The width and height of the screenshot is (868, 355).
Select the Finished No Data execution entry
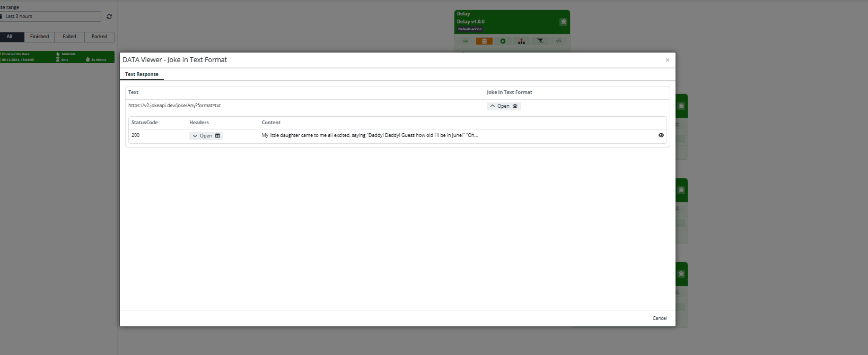point(57,57)
